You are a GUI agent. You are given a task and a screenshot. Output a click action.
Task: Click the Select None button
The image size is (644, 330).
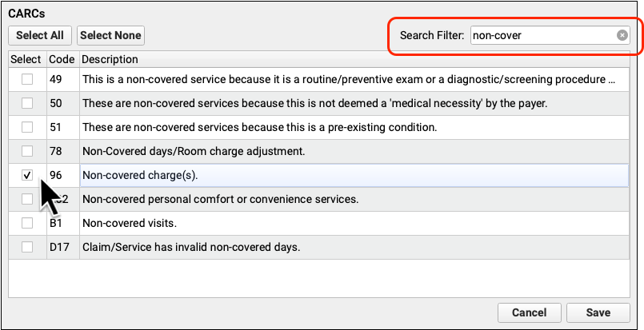pos(110,35)
